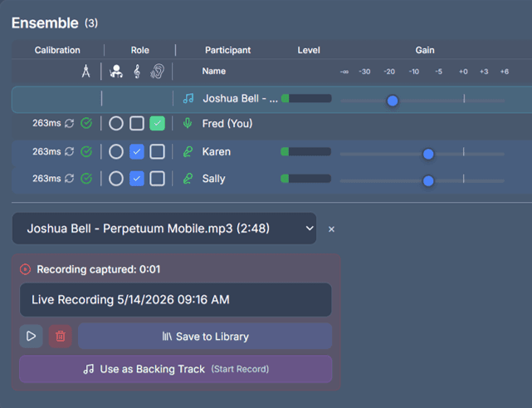Click 263ms latency value for Karen

tap(46, 151)
